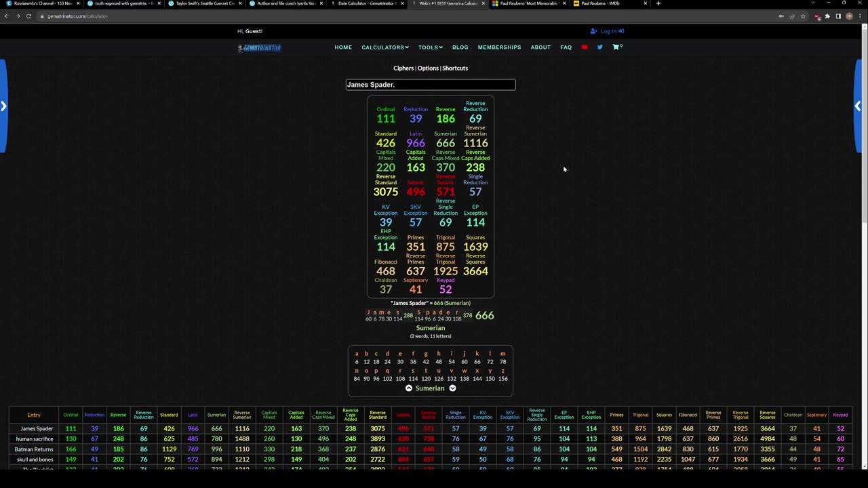Click browser back arrow

click(x=6, y=16)
